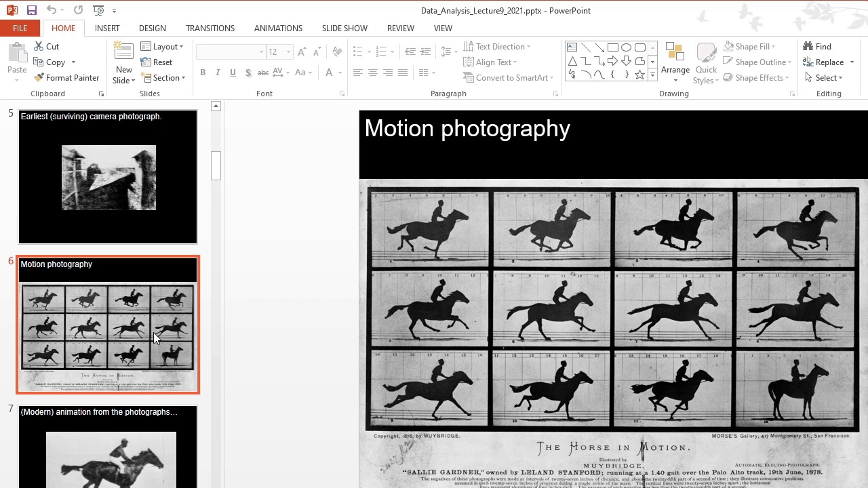The image size is (868, 488).
Task: Open the VIEW tab
Action: 443,28
